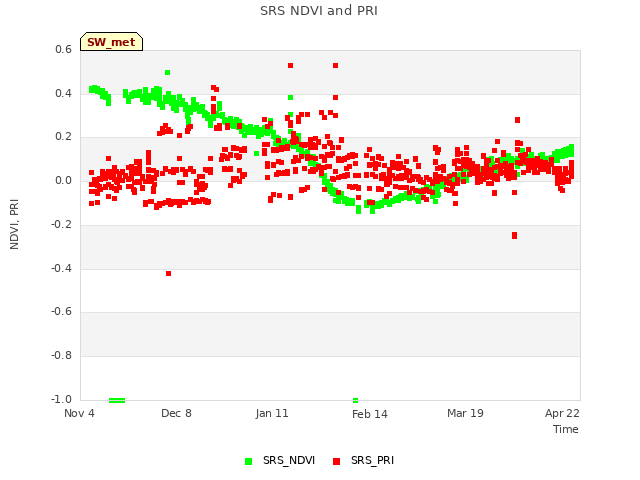Click the chart title SRS NDVI and PRI
640x480 pixels.
[x=319, y=11]
